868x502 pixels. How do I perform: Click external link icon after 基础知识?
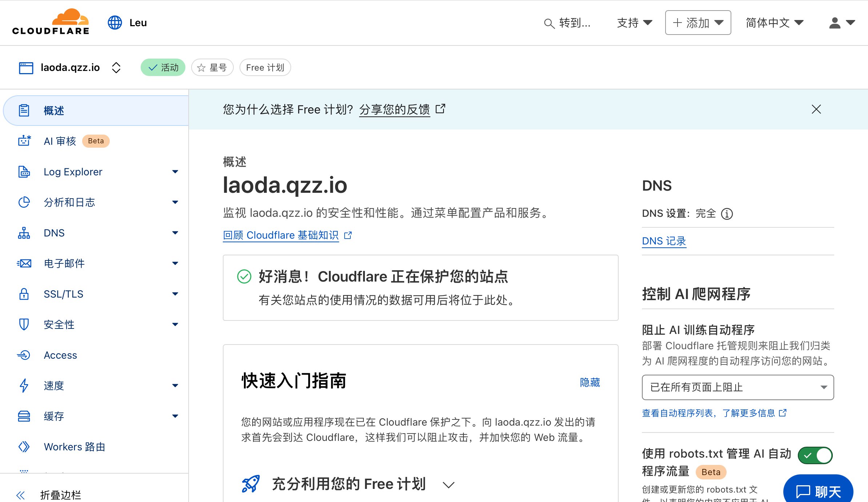pos(348,235)
